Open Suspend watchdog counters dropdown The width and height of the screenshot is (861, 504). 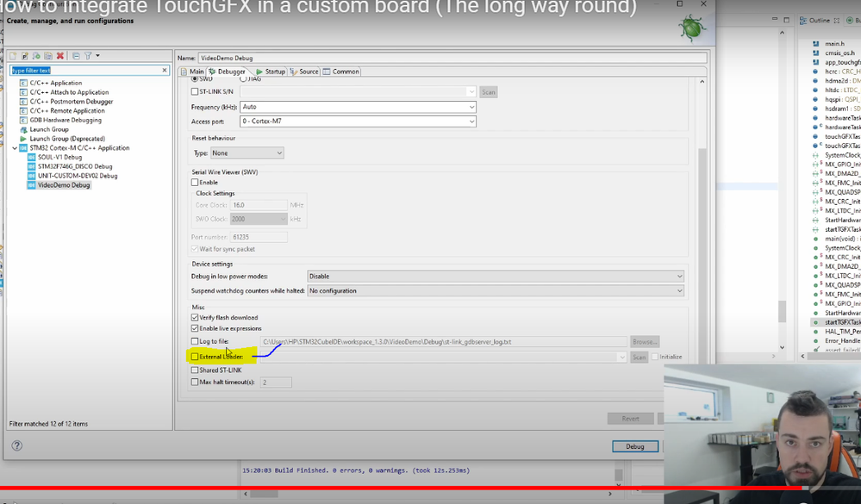point(496,291)
